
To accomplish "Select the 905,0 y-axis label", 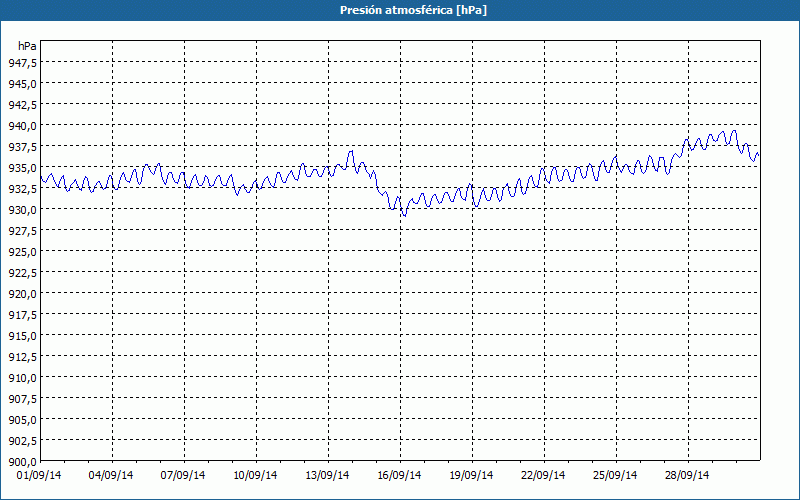I will click(22, 420).
